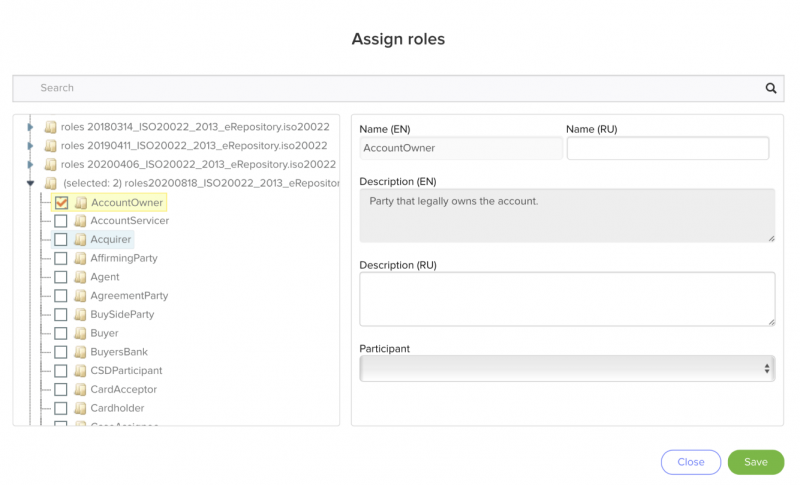This screenshot has width=800, height=485.
Task: Check the AccountServicer checkbox
Action: (61, 221)
